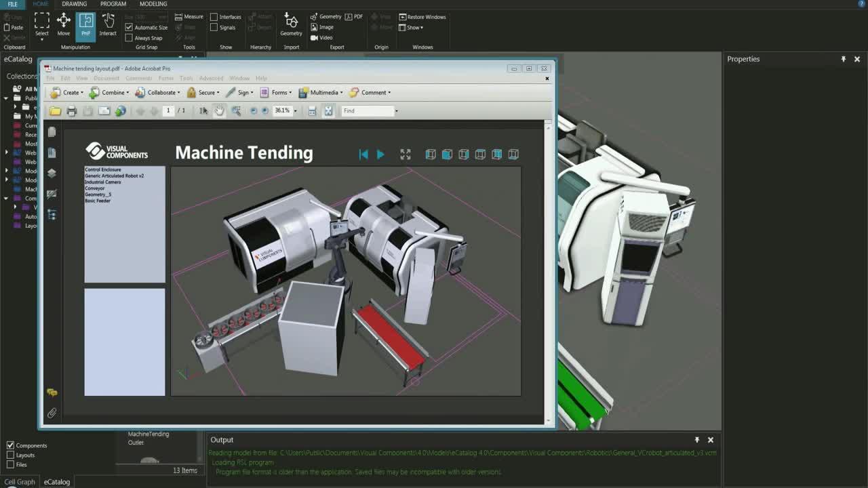Print the PDF with printer icon
Screen dimensions: 868x488
point(72,111)
